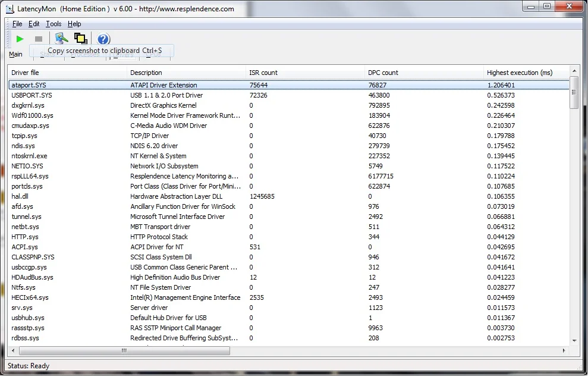Screen dimensions: 588x376
Task: Select the dxgkrnl.sys driver row
Action: 289,105
